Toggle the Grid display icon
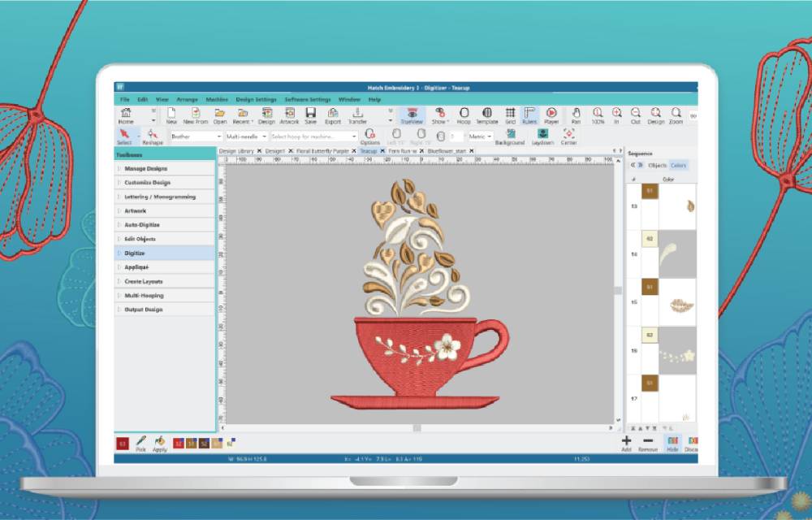Screen dimensions: 812x520 [510, 115]
